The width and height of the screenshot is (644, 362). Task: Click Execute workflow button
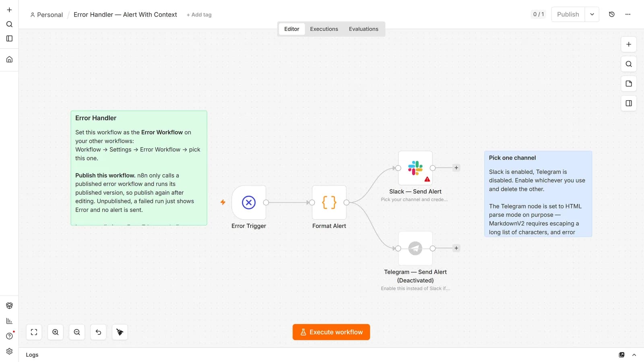coord(331,332)
